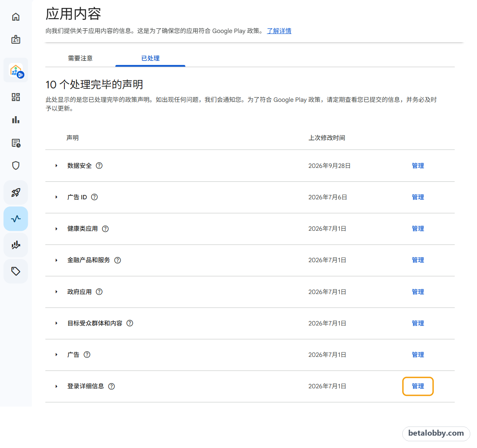Show help for 目标受众群体和内容 declaration

[130, 323]
